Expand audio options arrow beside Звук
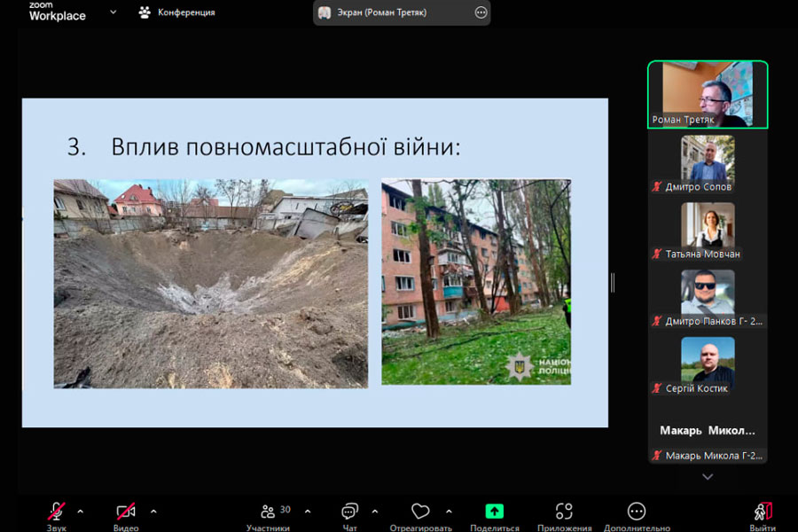The height and width of the screenshot is (532, 798). click(x=81, y=512)
